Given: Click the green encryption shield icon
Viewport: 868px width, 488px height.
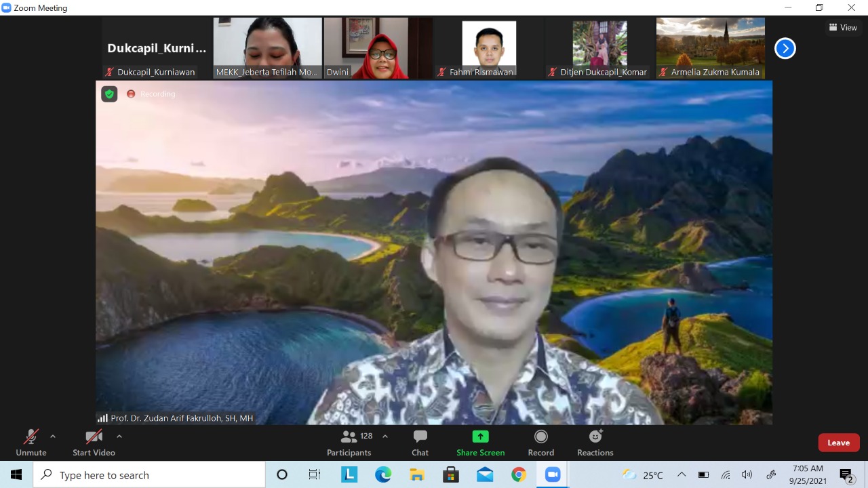Looking at the screenshot, I should point(109,94).
